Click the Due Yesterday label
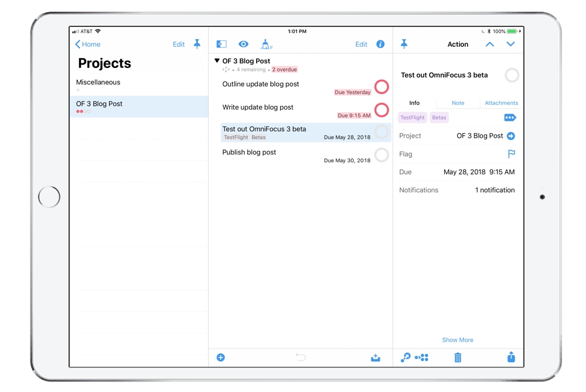586x392 pixels. (x=352, y=93)
